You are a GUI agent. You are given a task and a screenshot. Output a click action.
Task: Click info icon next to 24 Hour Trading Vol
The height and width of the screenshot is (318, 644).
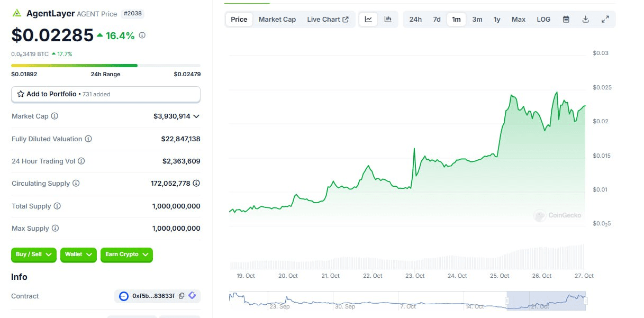[x=81, y=161]
